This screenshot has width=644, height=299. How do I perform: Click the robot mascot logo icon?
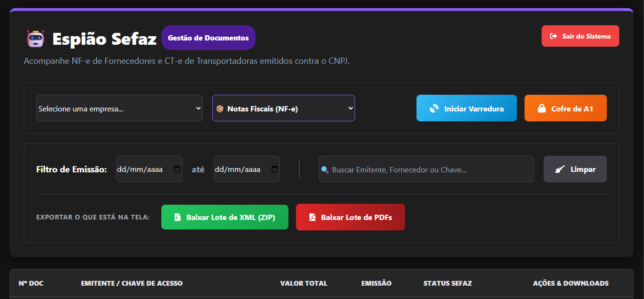point(35,38)
